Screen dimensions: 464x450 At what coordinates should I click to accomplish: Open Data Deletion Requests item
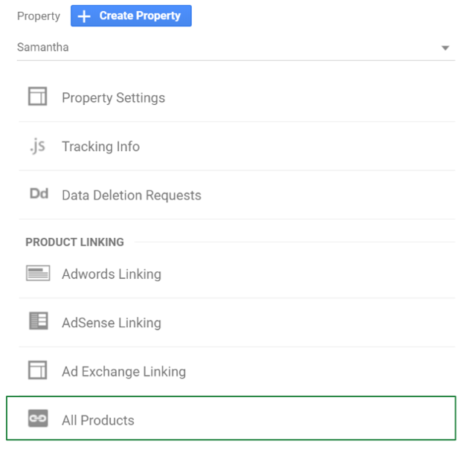click(x=237, y=195)
